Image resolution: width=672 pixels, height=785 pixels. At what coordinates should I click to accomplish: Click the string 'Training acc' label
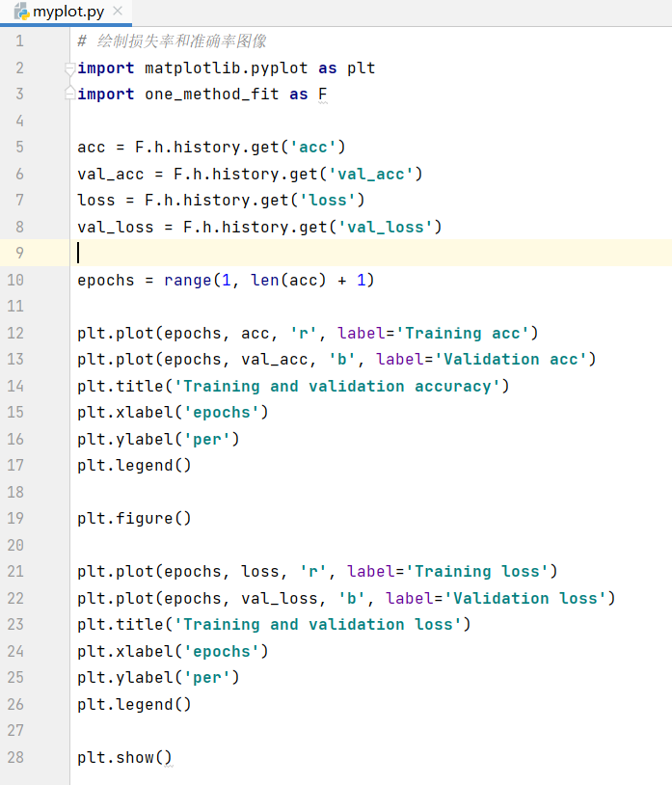pos(463,333)
